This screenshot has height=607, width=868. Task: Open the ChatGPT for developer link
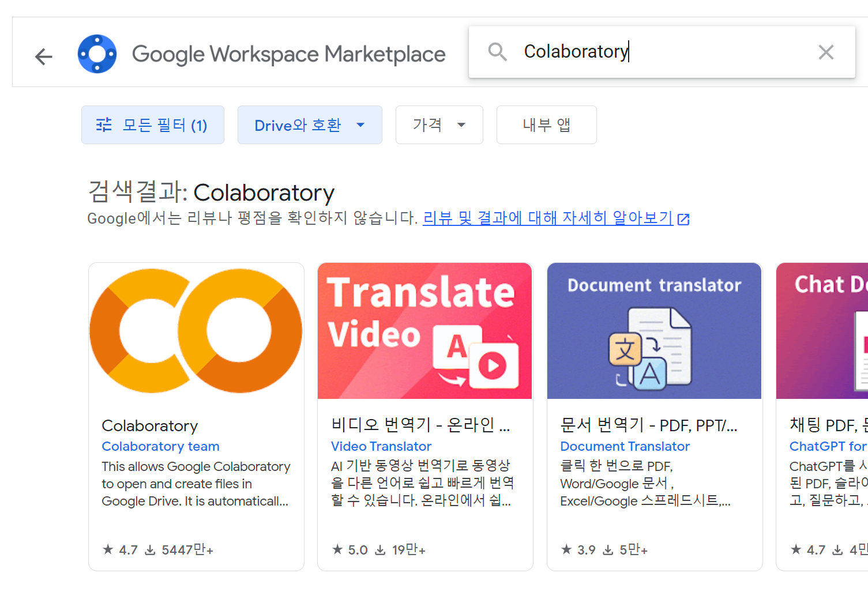point(828,446)
